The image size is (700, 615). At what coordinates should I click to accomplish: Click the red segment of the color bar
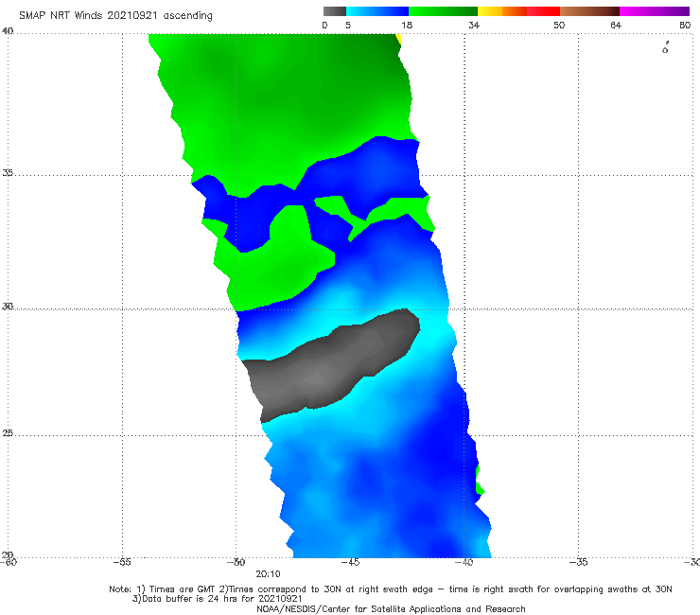pyautogui.click(x=543, y=11)
